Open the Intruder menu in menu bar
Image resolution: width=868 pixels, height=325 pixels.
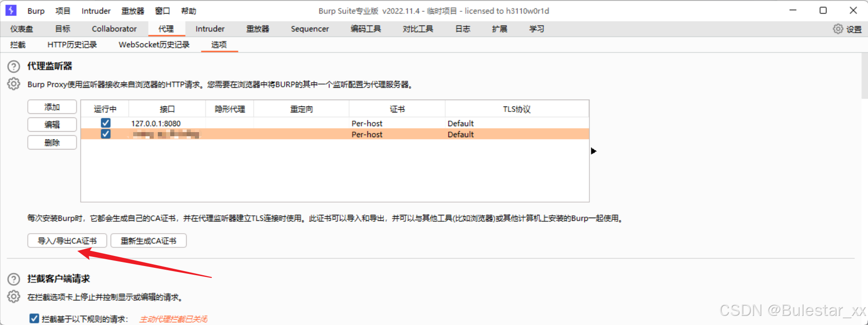[96, 11]
